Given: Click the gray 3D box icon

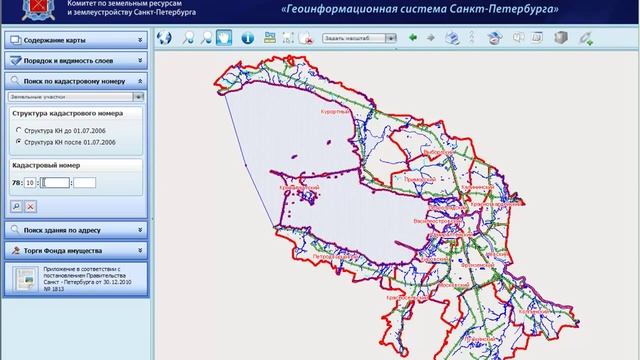Looking at the screenshot, I should [561, 38].
